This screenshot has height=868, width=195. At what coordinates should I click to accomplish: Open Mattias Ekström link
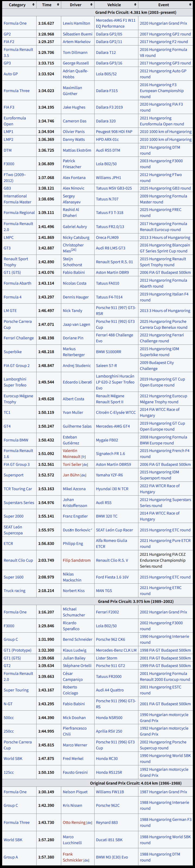pyautogui.click(x=77, y=150)
